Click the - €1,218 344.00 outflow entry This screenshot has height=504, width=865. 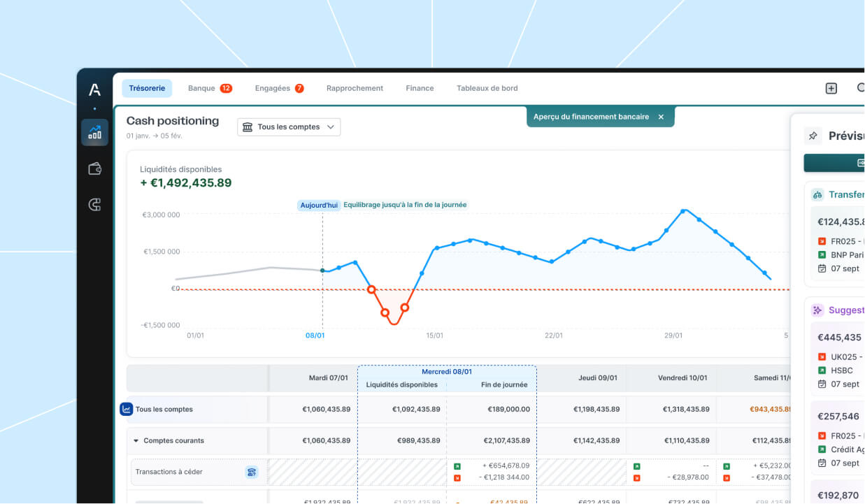pyautogui.click(x=503, y=477)
